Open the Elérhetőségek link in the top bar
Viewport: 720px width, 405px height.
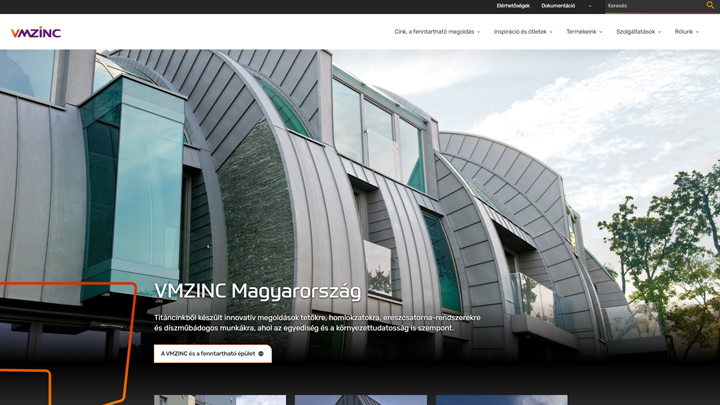(x=513, y=6)
